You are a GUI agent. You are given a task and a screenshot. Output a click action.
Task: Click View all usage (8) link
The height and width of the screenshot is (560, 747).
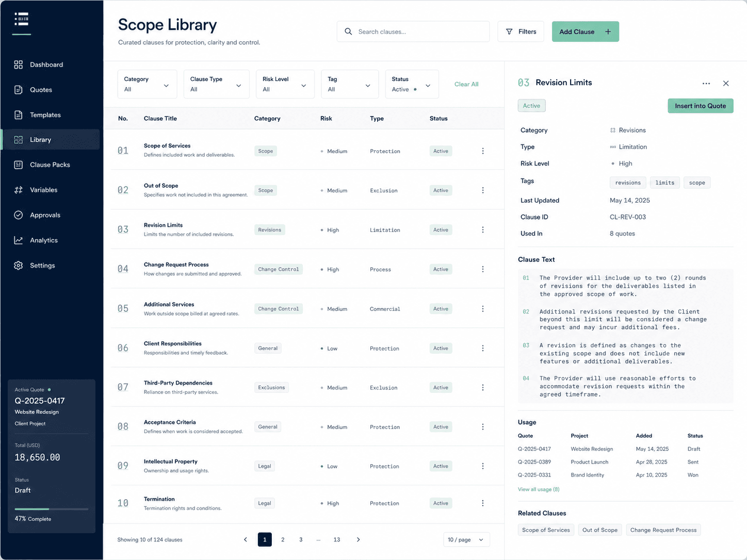539,489
